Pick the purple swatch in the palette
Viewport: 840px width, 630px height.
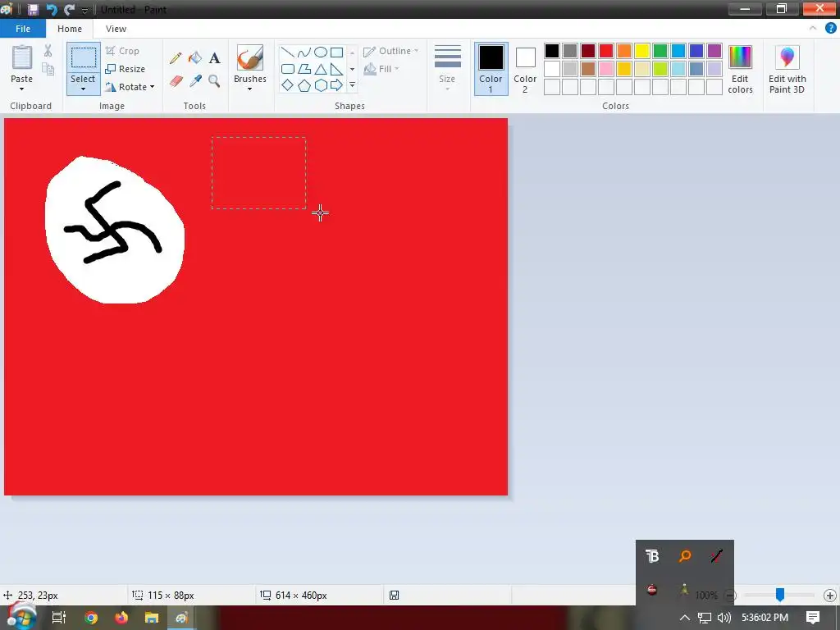[x=714, y=51]
